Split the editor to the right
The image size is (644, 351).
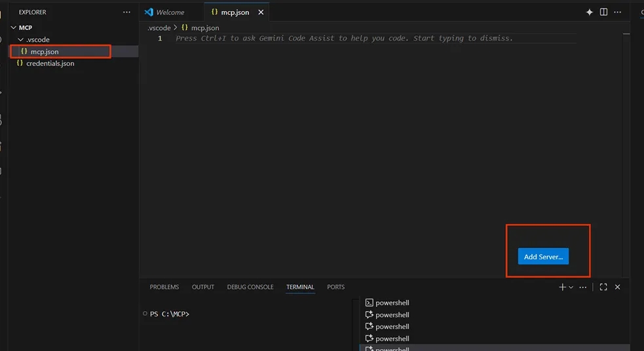603,12
